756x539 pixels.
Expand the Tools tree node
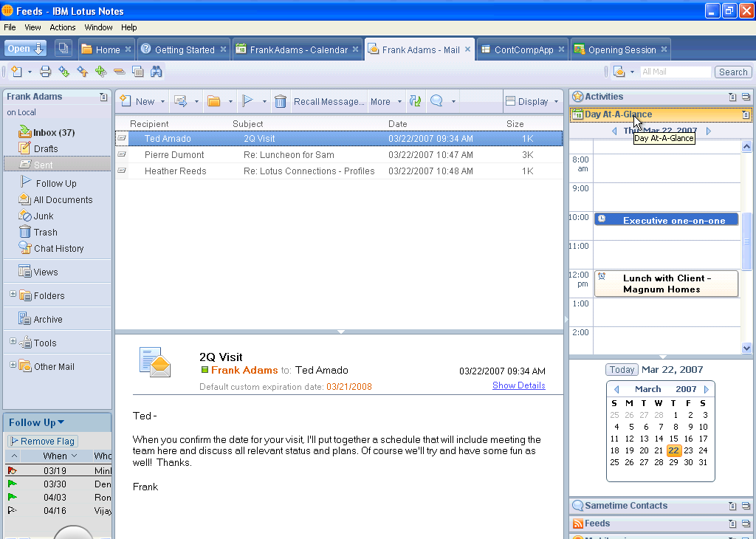click(13, 342)
